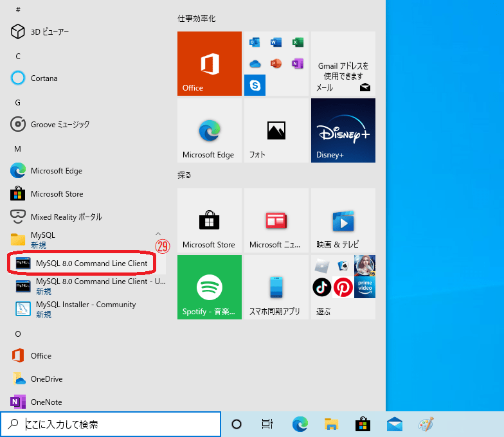Open the メール tile with Gmail message
Image resolution: width=504 pixels, height=437 pixels.
pyautogui.click(x=343, y=63)
